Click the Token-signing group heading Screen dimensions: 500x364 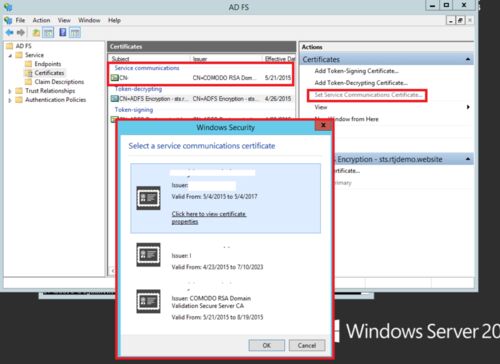pyautogui.click(x=134, y=110)
